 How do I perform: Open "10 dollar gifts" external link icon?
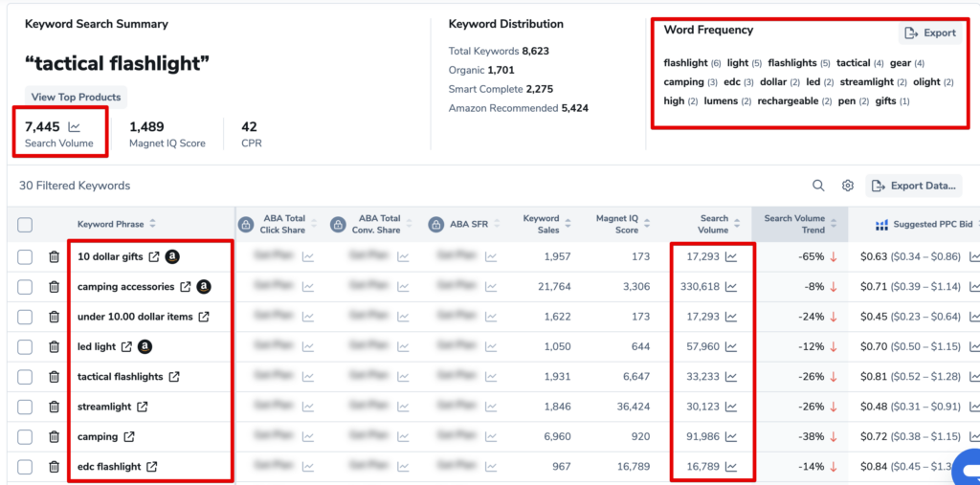click(154, 257)
